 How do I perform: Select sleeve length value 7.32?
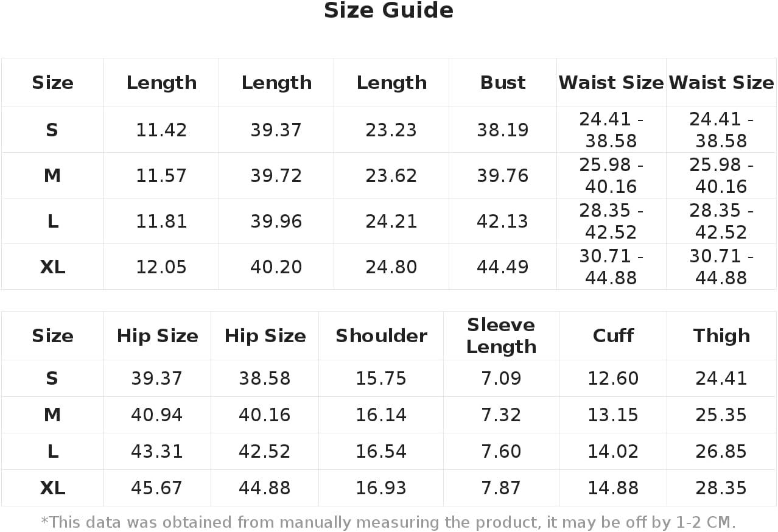pyautogui.click(x=501, y=415)
